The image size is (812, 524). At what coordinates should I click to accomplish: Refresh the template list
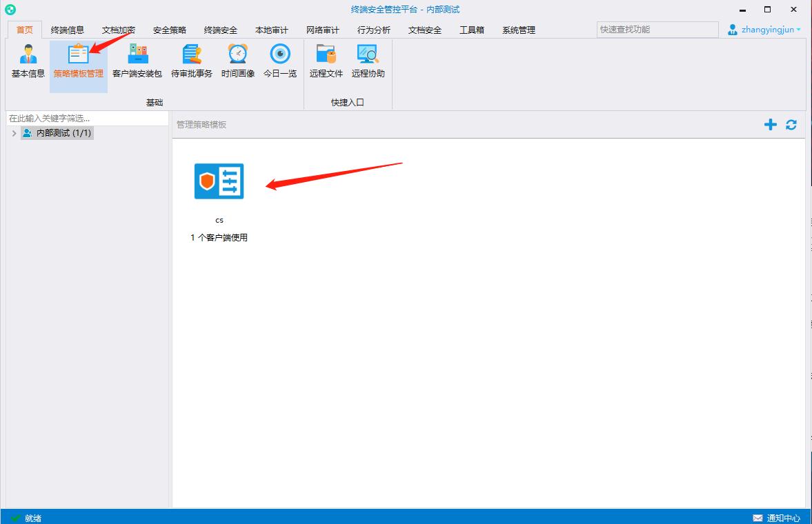[791, 125]
